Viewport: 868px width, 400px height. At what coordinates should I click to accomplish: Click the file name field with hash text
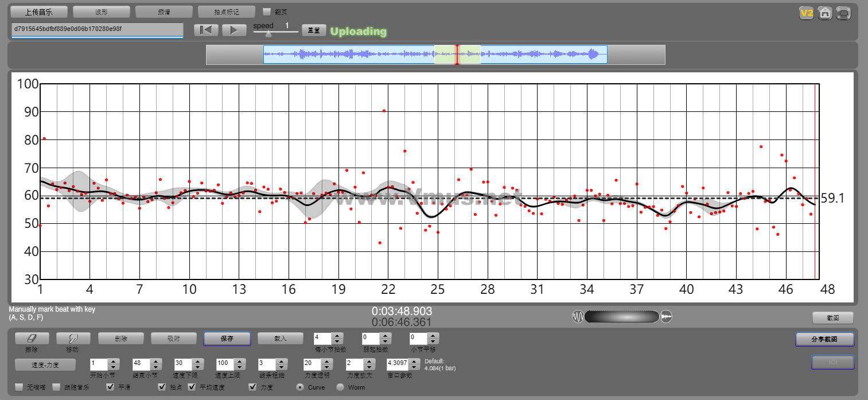tap(97, 30)
